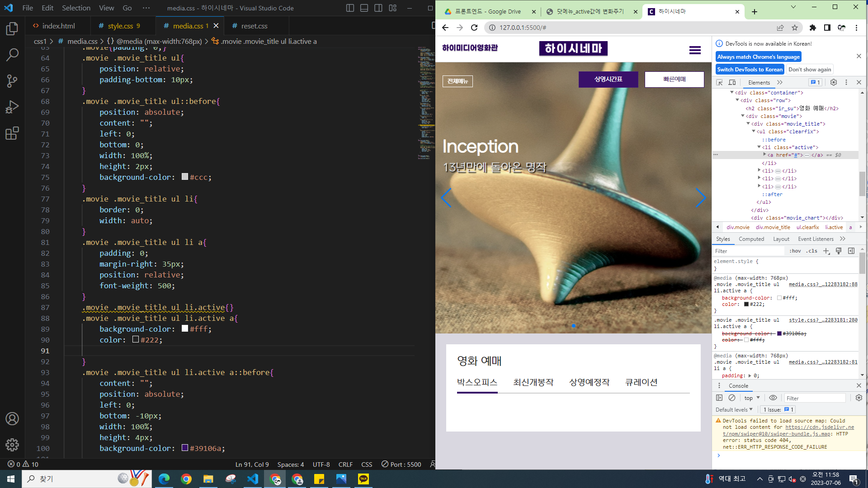Image resolution: width=868 pixels, height=488 pixels.
Task: Expand the li class active tree node
Action: (759, 147)
